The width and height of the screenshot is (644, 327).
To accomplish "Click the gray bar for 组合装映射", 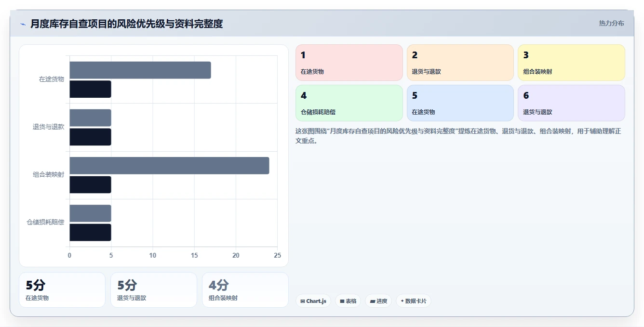I will (169, 166).
